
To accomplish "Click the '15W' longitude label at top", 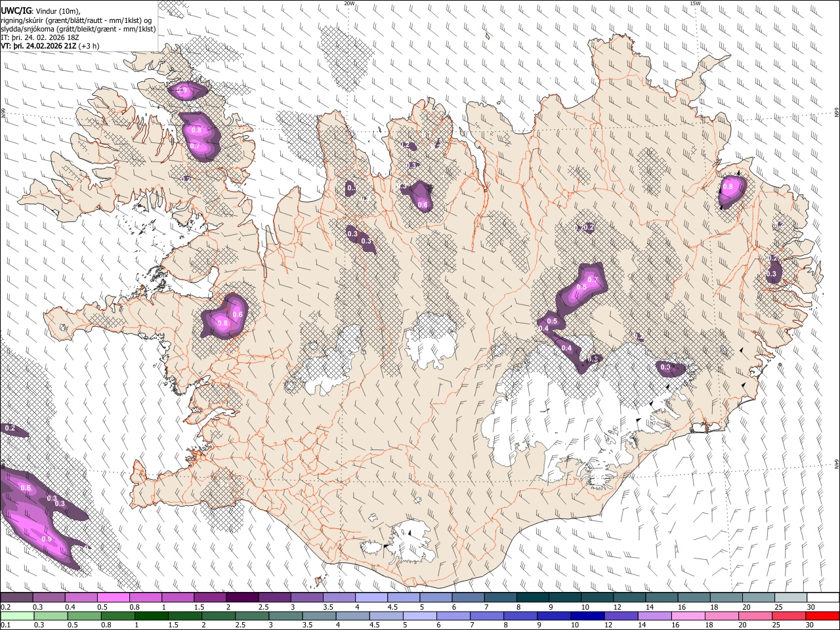I will 695,3.
